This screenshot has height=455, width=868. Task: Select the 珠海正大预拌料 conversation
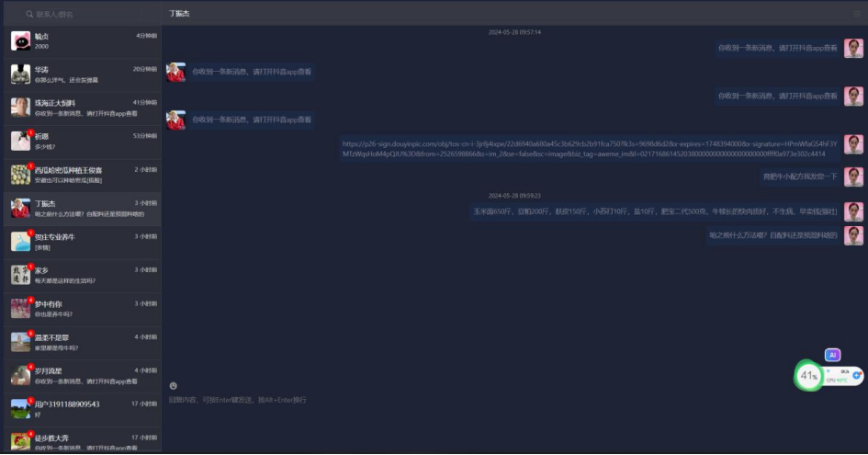click(x=81, y=108)
